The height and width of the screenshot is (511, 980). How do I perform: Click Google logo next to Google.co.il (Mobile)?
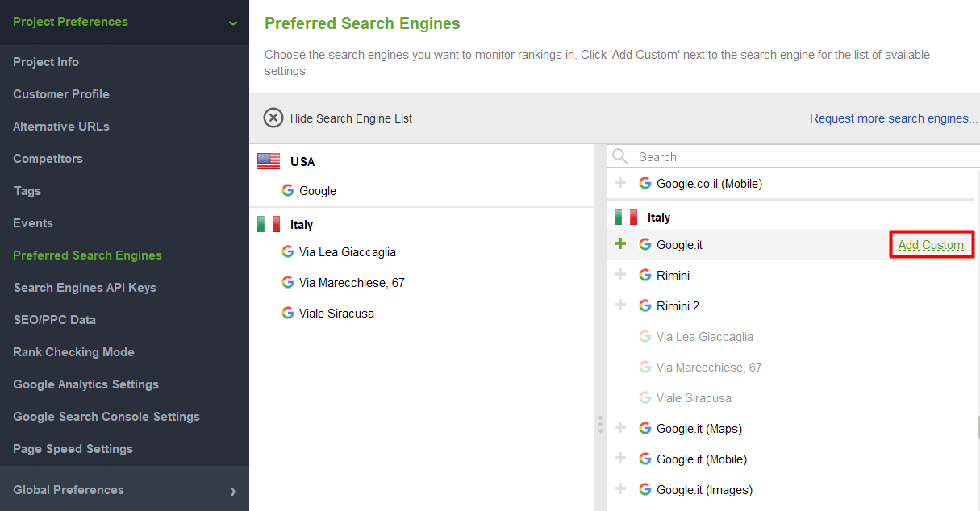click(645, 183)
